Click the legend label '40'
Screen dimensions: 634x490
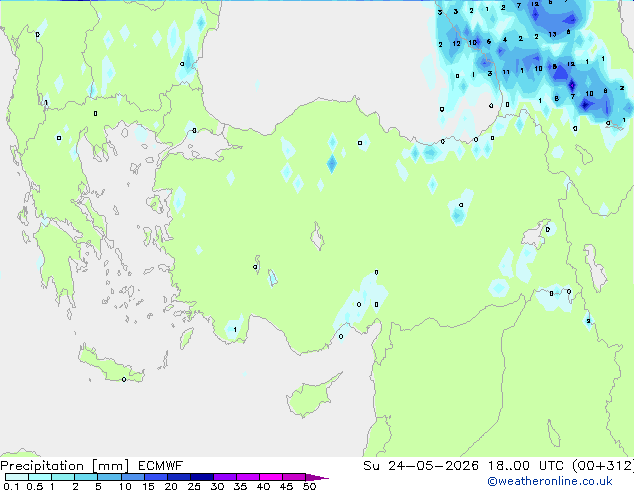[263, 486]
